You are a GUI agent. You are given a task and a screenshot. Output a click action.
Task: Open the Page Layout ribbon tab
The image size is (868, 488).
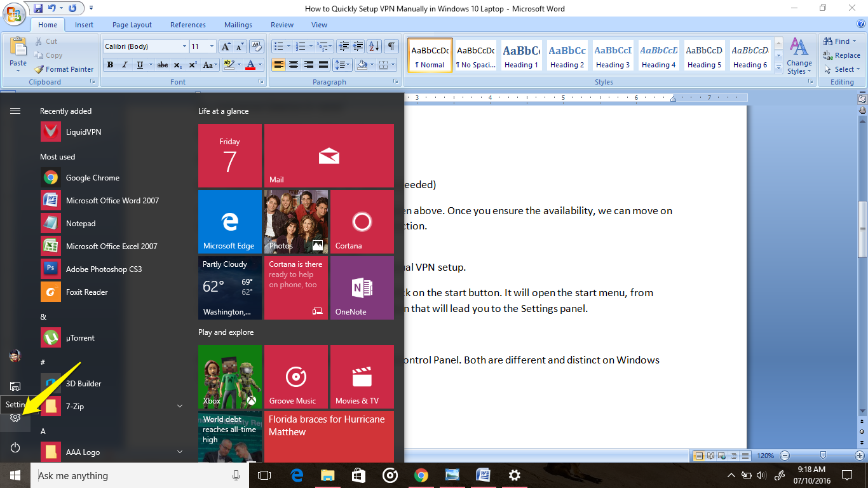[x=132, y=25]
